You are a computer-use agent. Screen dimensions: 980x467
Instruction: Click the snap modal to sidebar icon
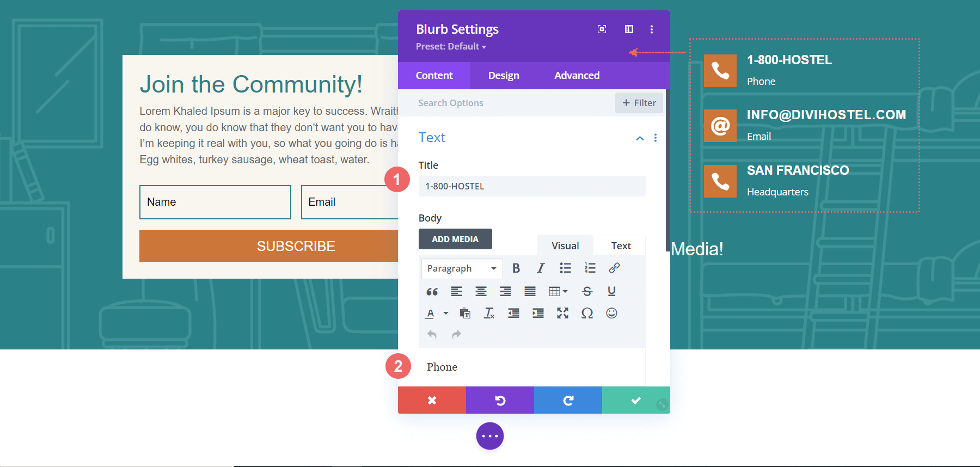coord(629,29)
